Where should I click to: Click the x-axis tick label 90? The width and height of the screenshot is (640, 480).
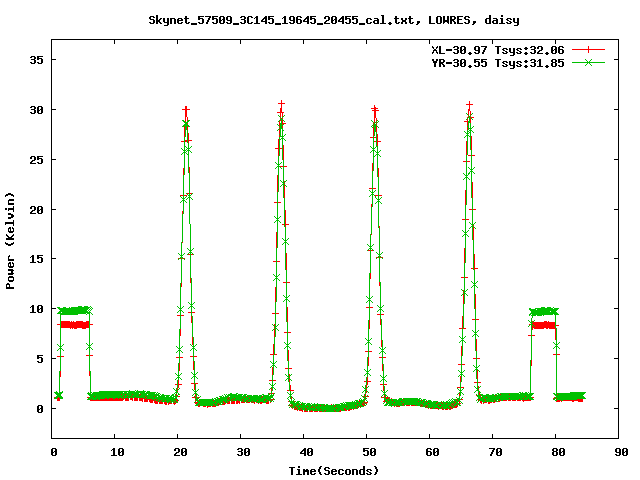621,452
